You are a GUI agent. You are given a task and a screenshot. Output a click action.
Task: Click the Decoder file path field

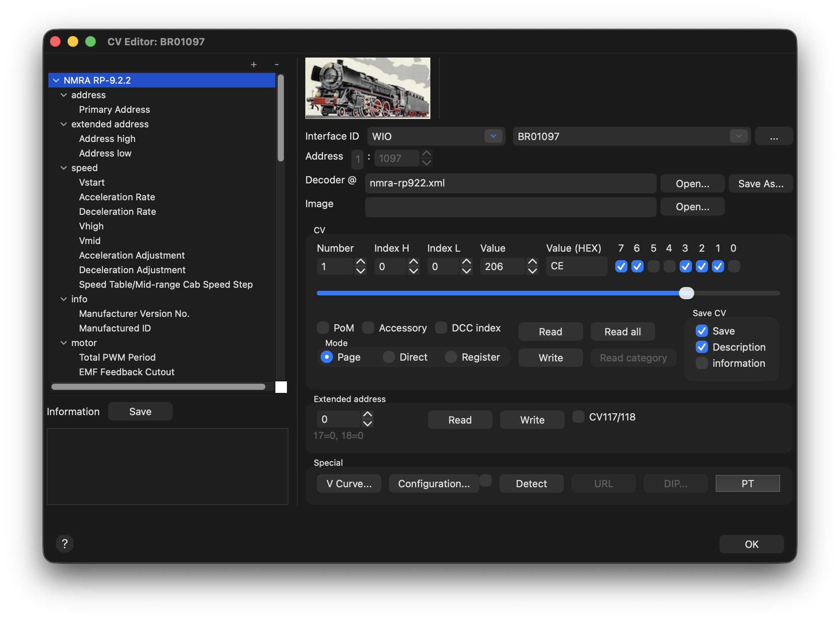coord(510,183)
